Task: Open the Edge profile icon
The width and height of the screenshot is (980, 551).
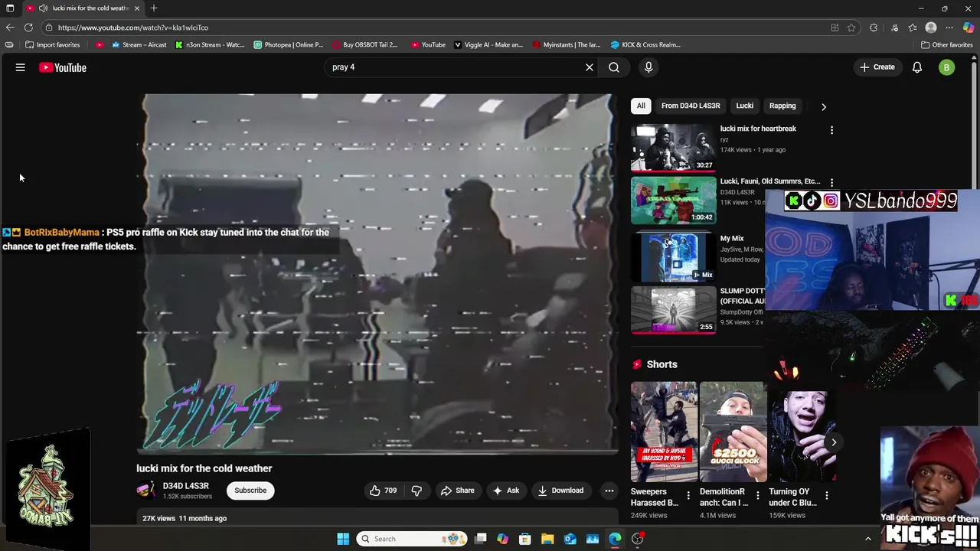Action: click(931, 28)
